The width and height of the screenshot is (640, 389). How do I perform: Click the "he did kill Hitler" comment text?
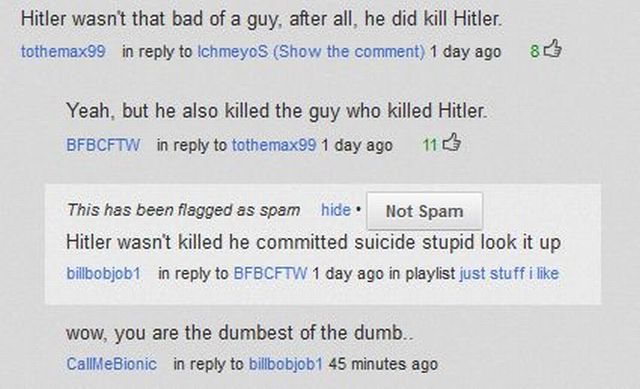tap(433, 19)
